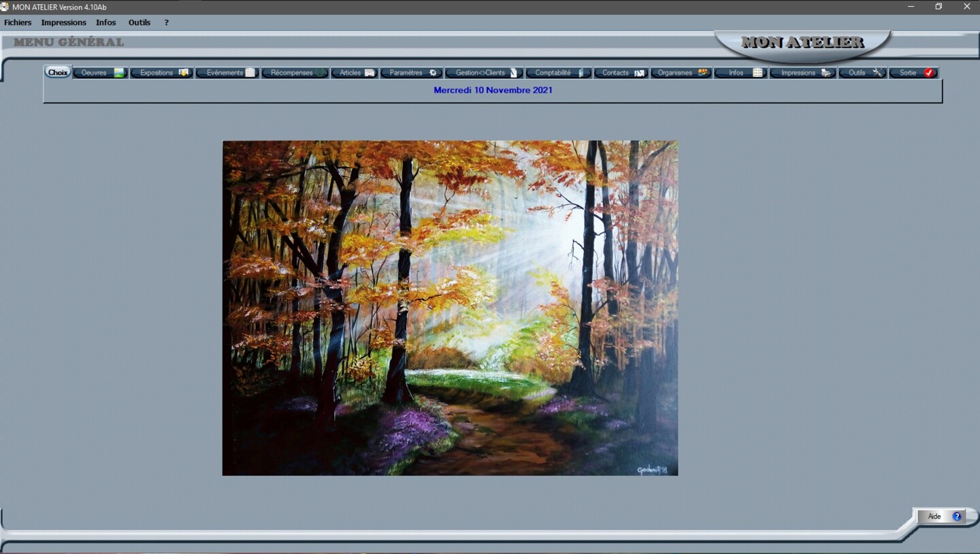Viewport: 980px width, 554px height.
Task: Close the MON ATELIER window
Action: tap(966, 7)
